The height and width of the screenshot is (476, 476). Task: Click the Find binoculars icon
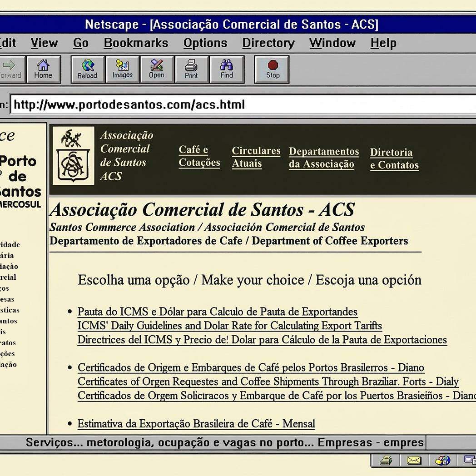tap(227, 69)
